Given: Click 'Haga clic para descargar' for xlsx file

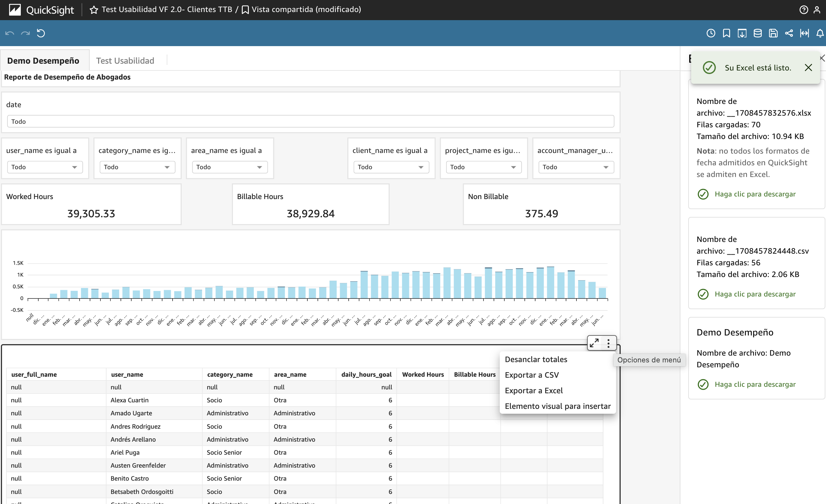Looking at the screenshot, I should [x=755, y=194].
